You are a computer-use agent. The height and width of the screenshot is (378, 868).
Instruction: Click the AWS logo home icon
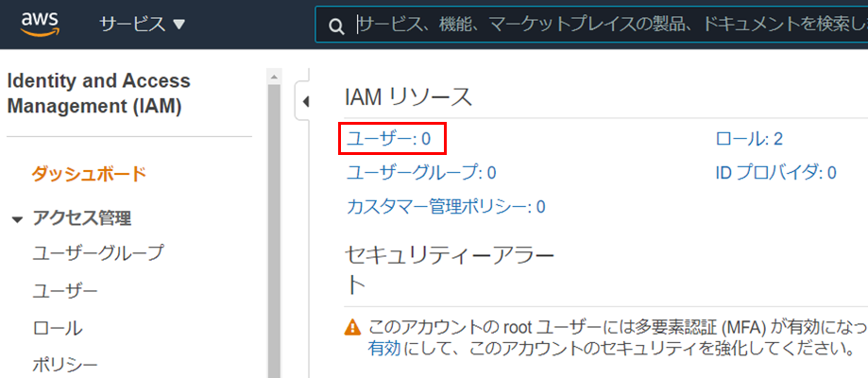pyautogui.click(x=40, y=24)
